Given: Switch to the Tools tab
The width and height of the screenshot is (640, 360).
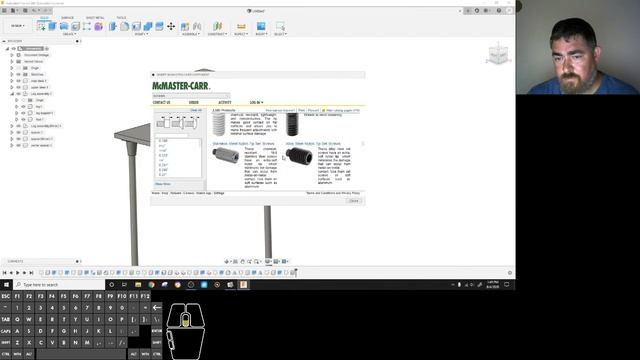Looking at the screenshot, I should click(x=121, y=18).
